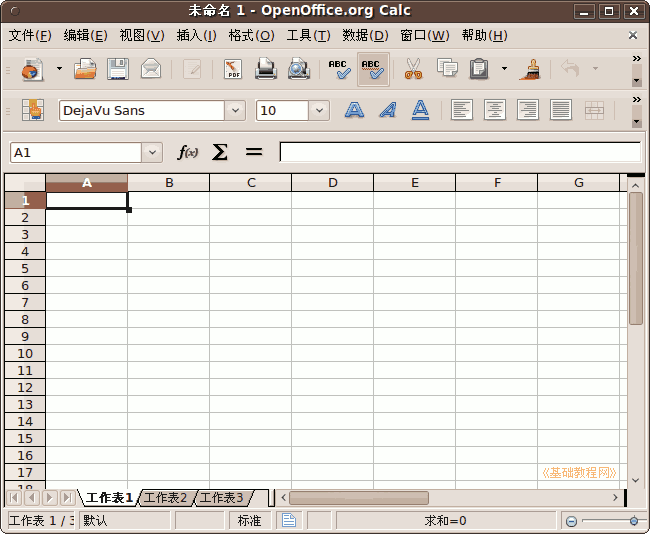This screenshot has height=534, width=650.
Task: Select column header D
Action: point(332,182)
